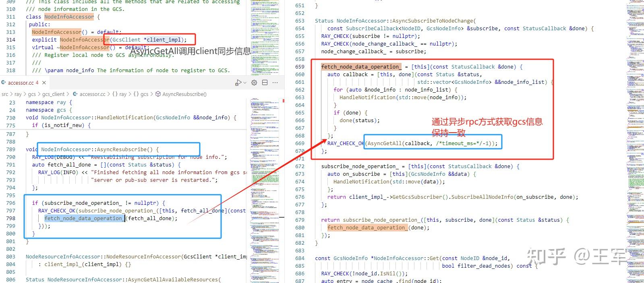The width and height of the screenshot is (644, 283).
Task: Close the accessor.cc tab
Action: tap(44, 83)
